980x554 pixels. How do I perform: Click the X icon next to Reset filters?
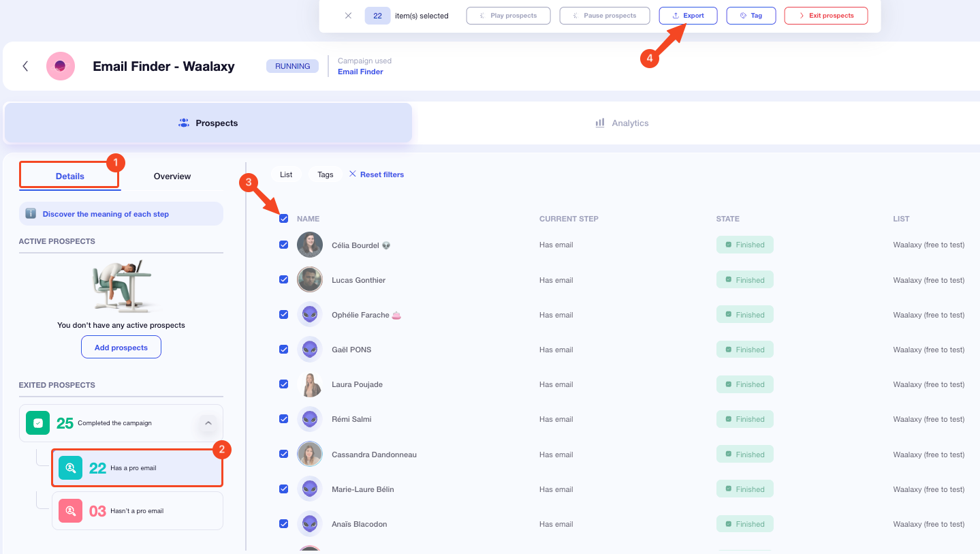pyautogui.click(x=353, y=174)
